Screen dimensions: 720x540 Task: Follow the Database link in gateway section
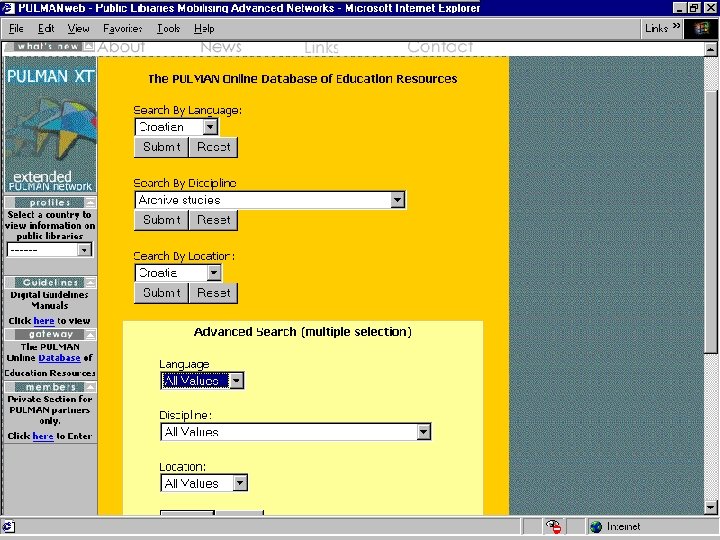[x=59, y=358]
